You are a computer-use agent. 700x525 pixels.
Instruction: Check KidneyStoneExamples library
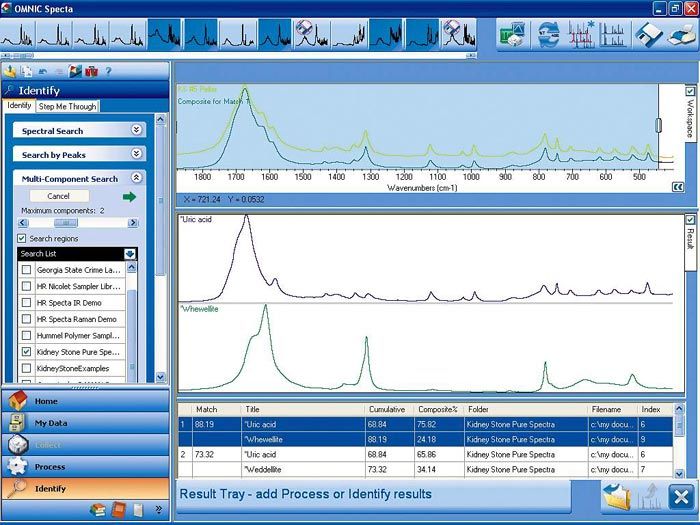tap(26, 368)
